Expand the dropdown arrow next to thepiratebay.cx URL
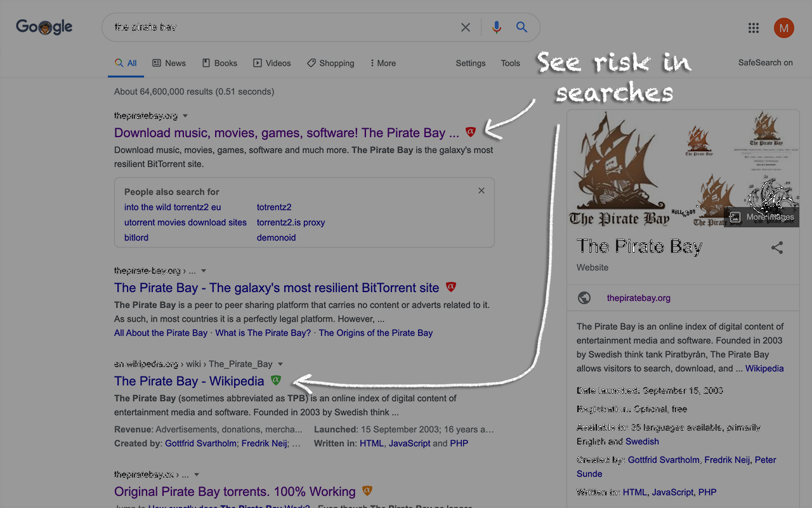Screen dimensions: 812x508 [x=197, y=475]
